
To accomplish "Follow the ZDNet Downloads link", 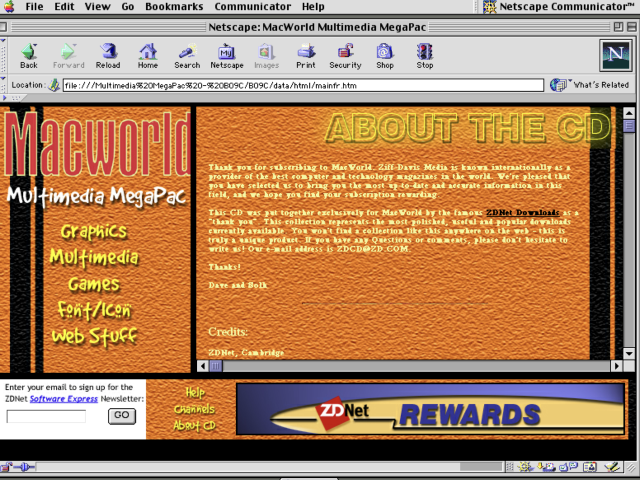I will pyautogui.click(x=522, y=213).
